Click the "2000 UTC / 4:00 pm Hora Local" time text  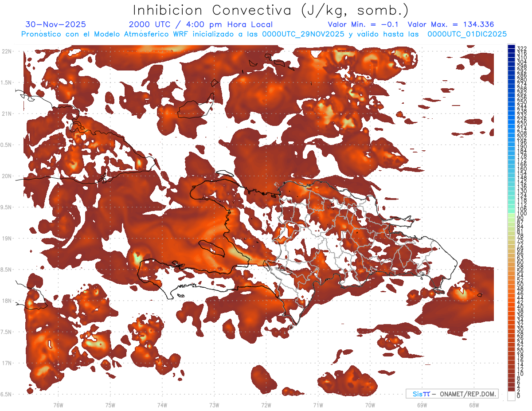[x=200, y=24]
